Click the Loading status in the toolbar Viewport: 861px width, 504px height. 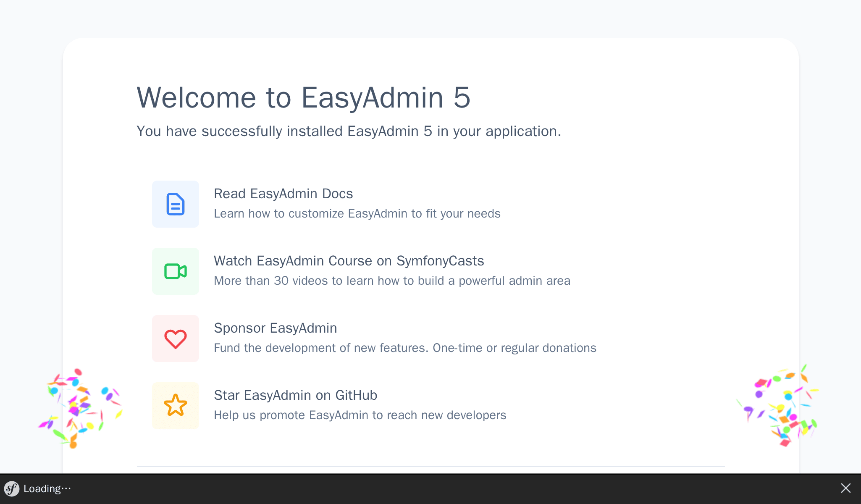click(47, 489)
